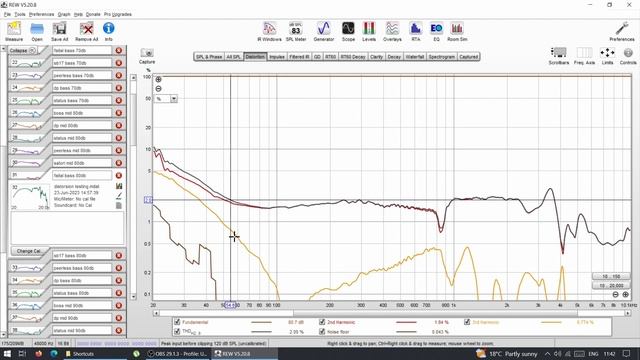
Task: Switch to OBS in the taskbar
Action: [178, 354]
